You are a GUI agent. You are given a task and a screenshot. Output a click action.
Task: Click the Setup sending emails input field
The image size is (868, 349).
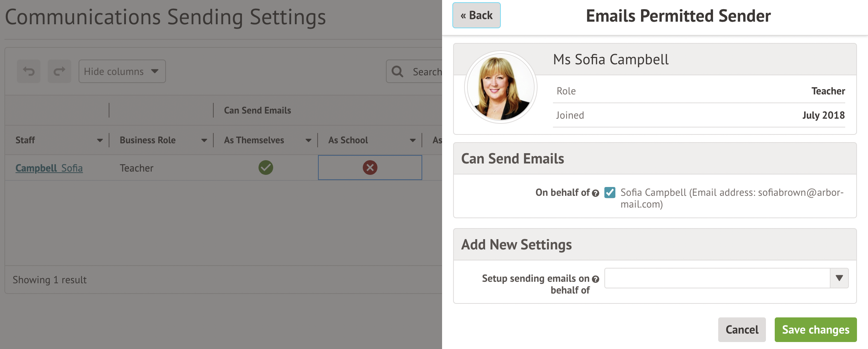tap(717, 278)
